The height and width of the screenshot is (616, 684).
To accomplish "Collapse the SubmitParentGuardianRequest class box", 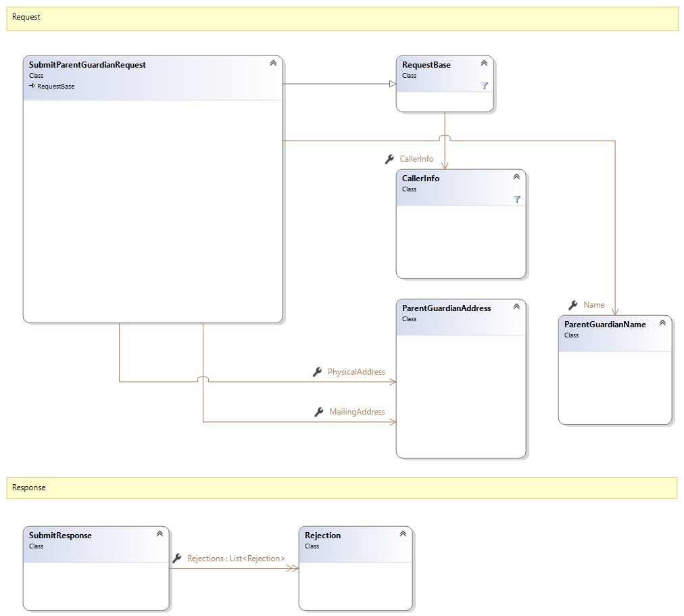I will (273, 63).
